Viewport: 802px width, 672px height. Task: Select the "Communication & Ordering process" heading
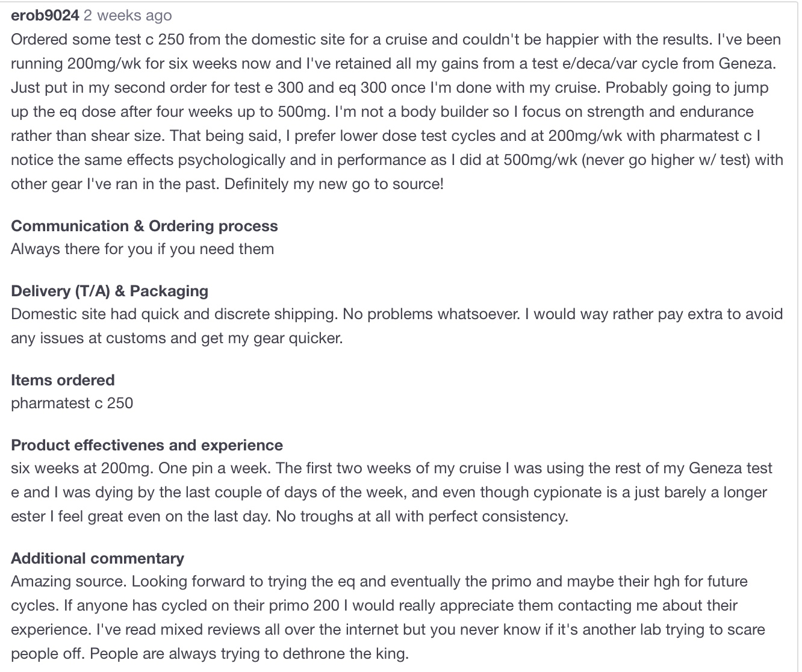145,226
